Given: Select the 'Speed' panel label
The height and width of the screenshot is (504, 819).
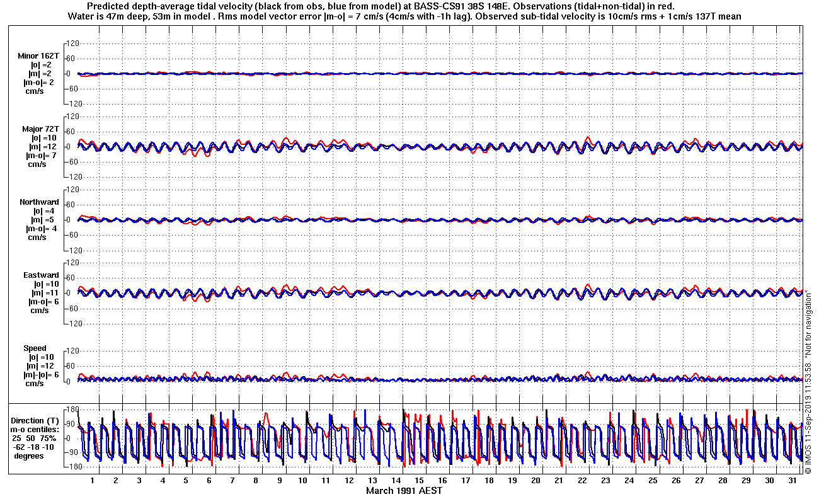Looking at the screenshot, I should click(35, 348).
